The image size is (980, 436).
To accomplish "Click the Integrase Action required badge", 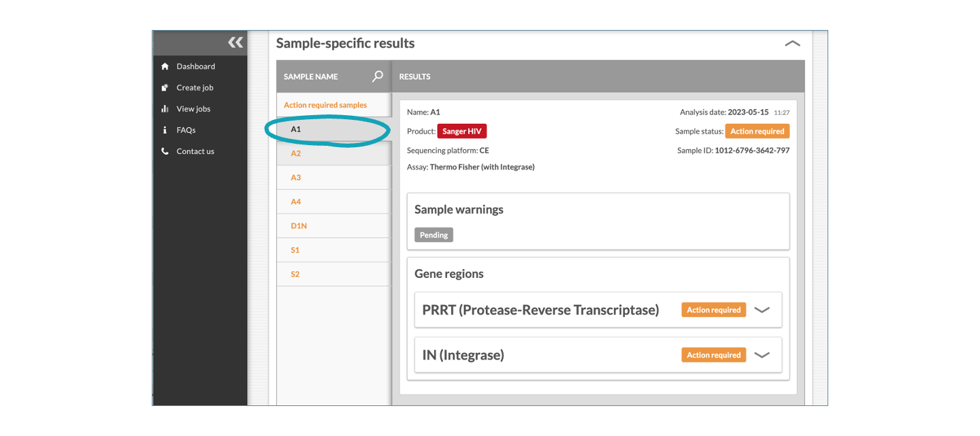I will [714, 355].
